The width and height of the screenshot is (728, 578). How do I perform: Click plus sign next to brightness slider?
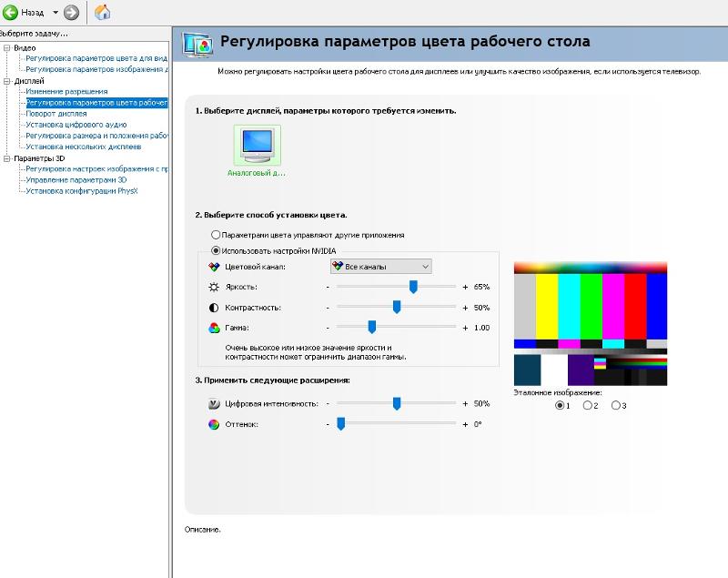[465, 287]
